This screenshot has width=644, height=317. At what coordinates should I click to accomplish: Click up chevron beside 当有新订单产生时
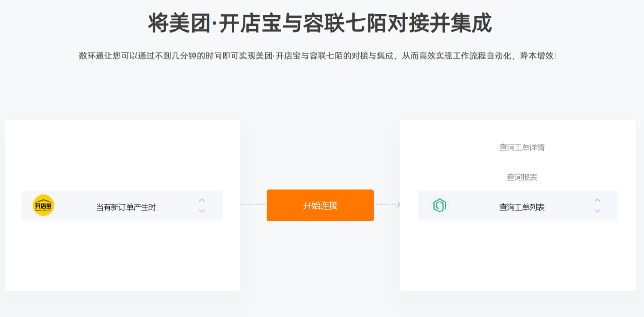(202, 200)
